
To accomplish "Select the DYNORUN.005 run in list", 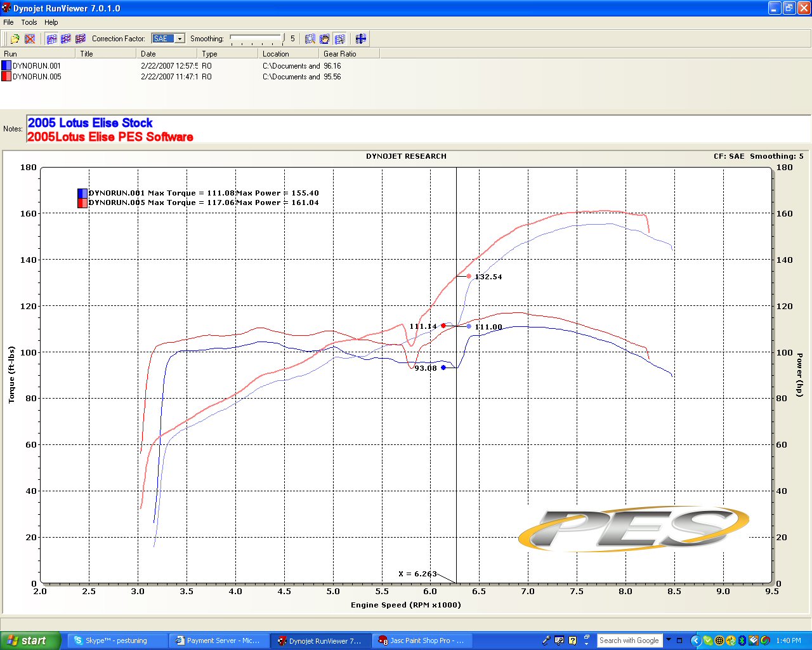I will point(37,77).
